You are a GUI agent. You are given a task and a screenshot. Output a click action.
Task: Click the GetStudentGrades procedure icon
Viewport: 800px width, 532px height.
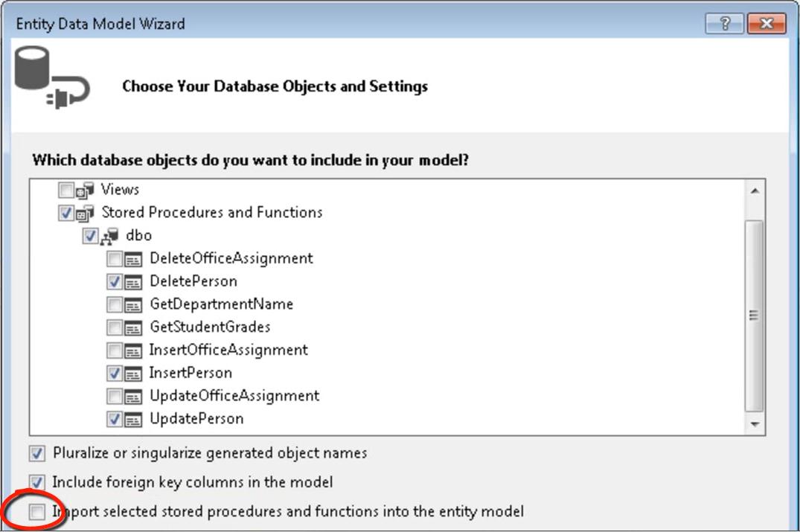point(133,328)
